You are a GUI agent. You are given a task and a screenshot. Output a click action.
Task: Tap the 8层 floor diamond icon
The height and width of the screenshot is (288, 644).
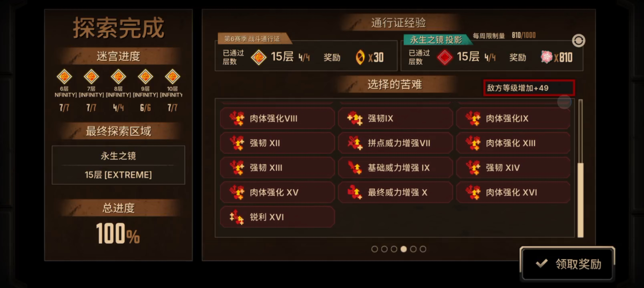tap(118, 77)
